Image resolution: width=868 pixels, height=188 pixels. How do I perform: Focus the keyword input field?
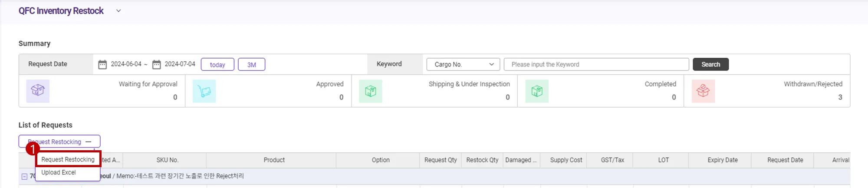[596, 64]
